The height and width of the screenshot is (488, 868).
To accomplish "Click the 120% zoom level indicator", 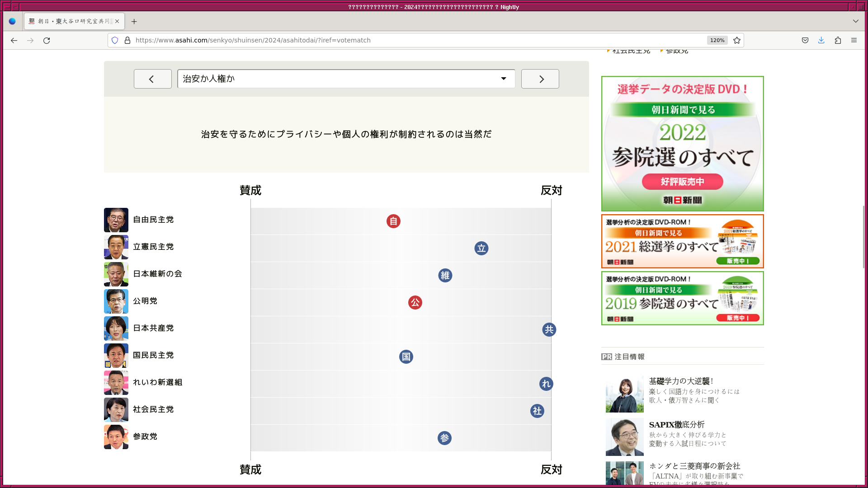I will tap(717, 40).
